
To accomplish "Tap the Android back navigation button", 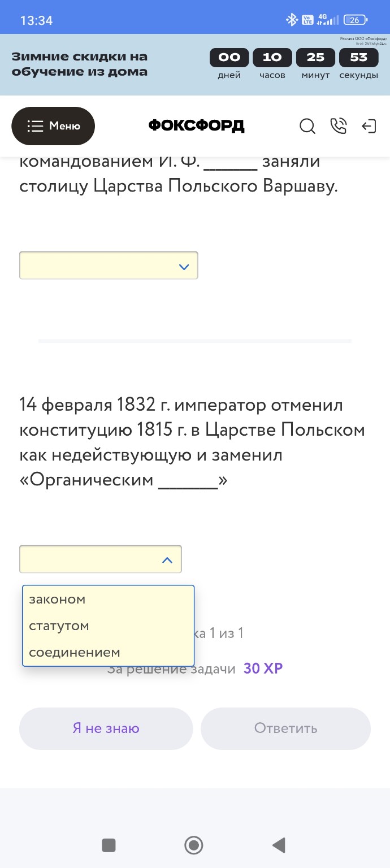I will (x=278, y=845).
